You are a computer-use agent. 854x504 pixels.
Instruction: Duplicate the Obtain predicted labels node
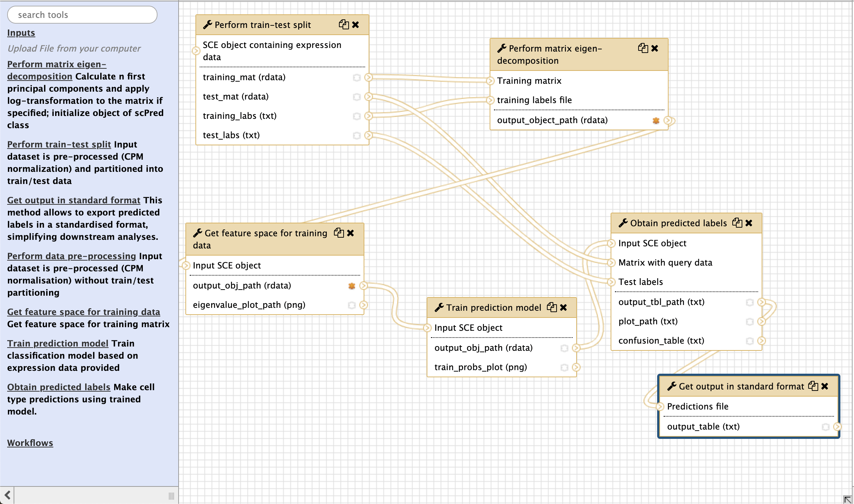click(737, 223)
